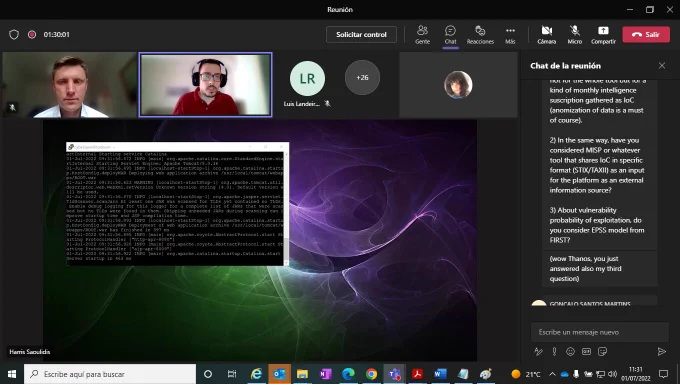Viewport: 680px width, 384px height.
Task: Open the text format options icon
Action: (x=538, y=351)
